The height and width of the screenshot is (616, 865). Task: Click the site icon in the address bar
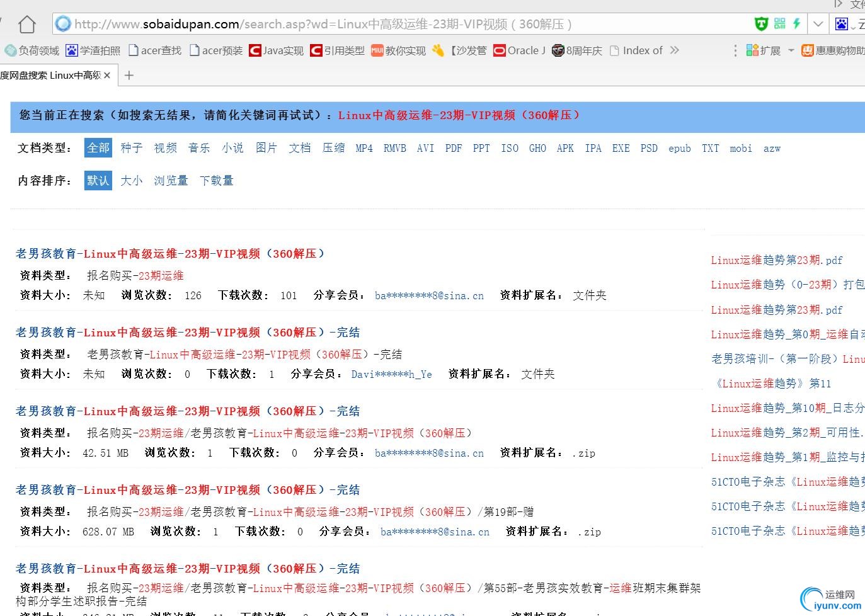point(63,24)
